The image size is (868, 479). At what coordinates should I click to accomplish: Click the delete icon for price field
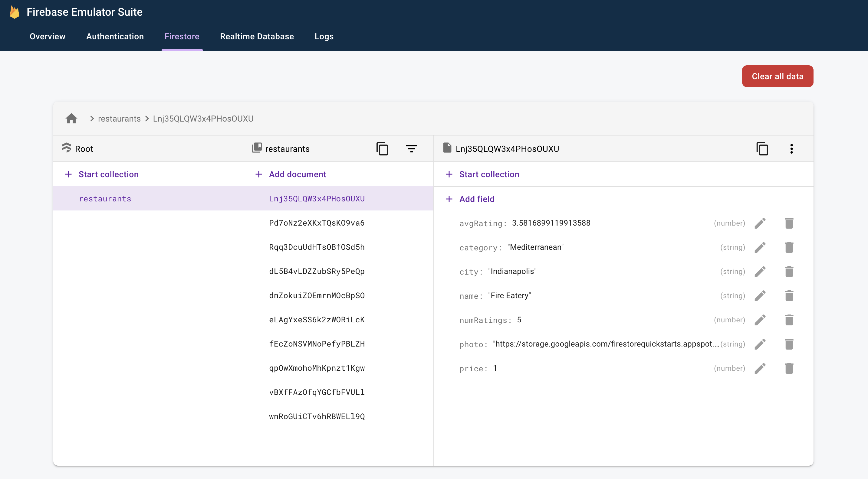click(x=789, y=368)
